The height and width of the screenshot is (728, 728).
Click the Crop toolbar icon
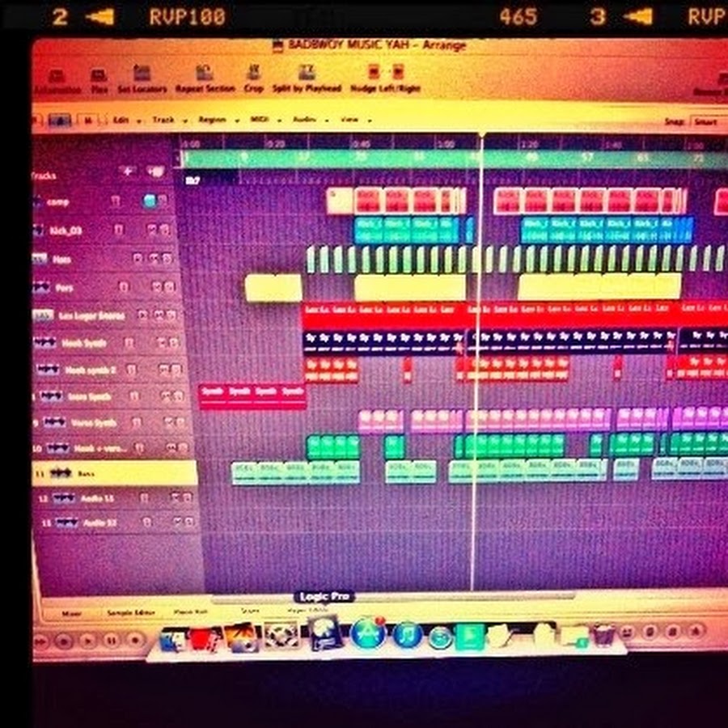(253, 72)
